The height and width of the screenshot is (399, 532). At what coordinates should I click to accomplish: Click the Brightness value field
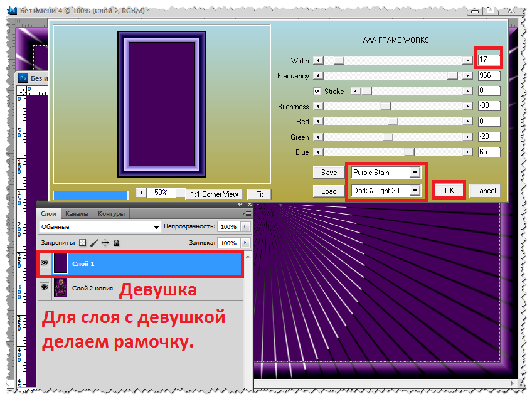tap(489, 105)
